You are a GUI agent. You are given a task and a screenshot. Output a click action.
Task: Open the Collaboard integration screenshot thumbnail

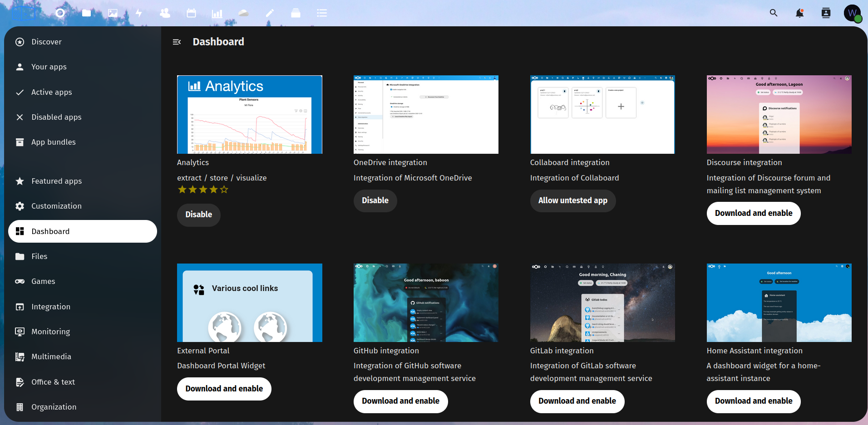[602, 114]
